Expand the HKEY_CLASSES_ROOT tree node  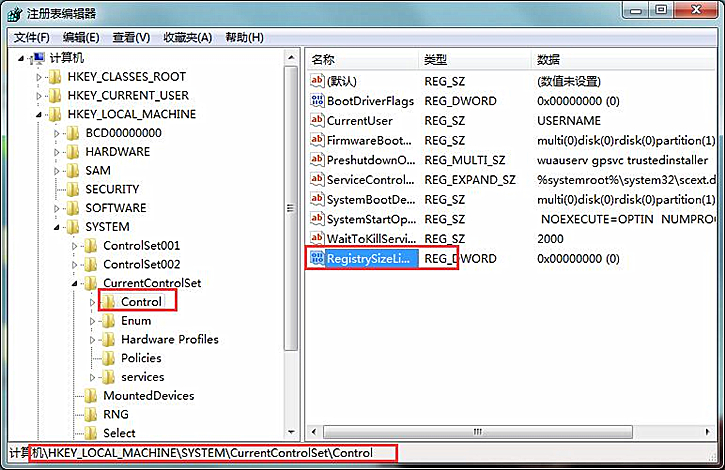pos(40,77)
